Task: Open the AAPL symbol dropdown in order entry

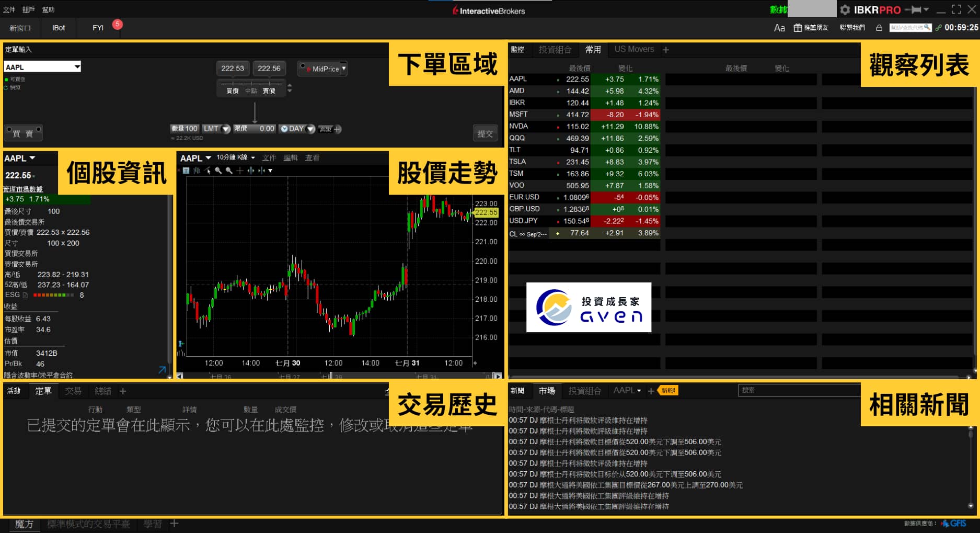Action: point(77,66)
